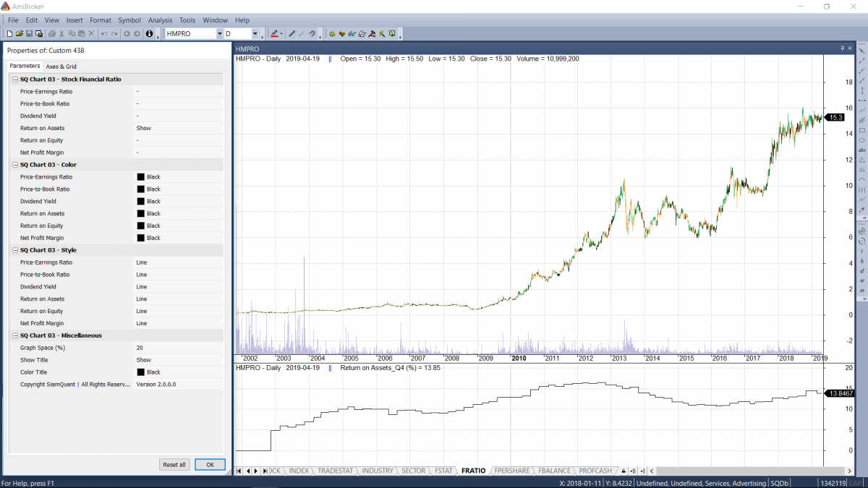
Task: Open the HMPRO symbol dropdown
Action: [219, 34]
